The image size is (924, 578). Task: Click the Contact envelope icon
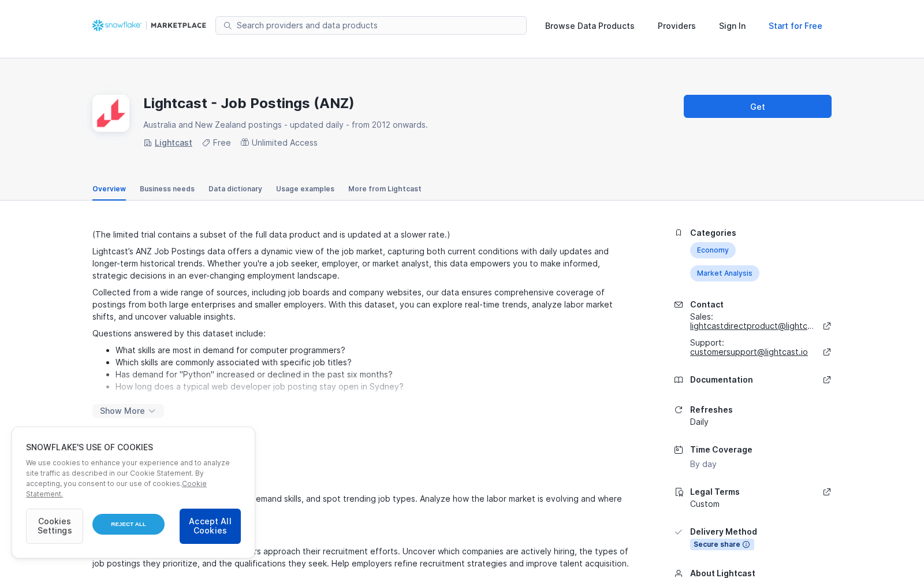[679, 305]
